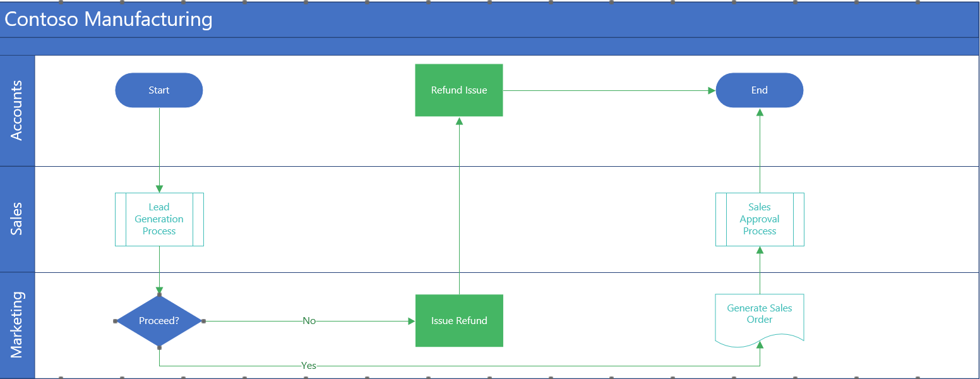
Task: Click the Lead Generation Process subprocess shape
Action: [159, 219]
